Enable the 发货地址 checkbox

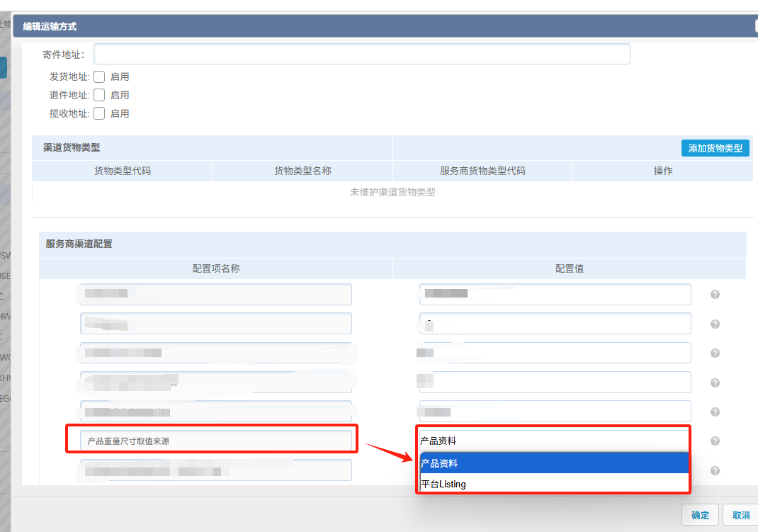point(99,77)
